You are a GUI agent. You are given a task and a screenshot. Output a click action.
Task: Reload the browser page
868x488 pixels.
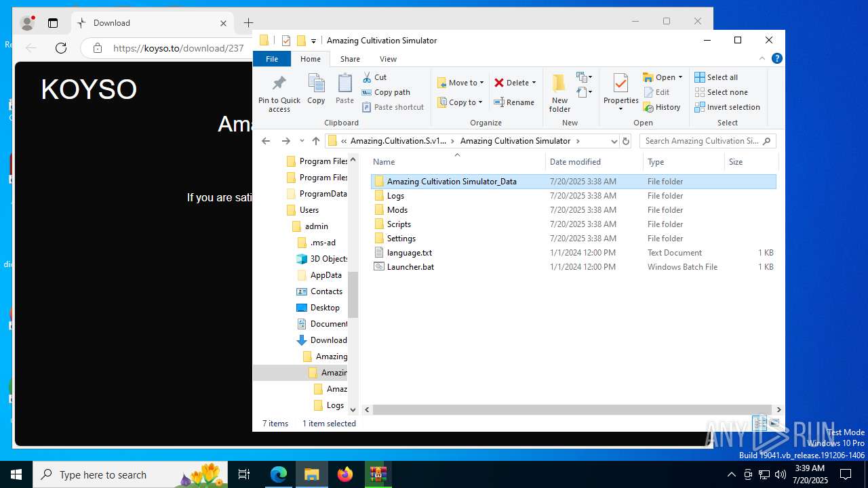tap(61, 48)
